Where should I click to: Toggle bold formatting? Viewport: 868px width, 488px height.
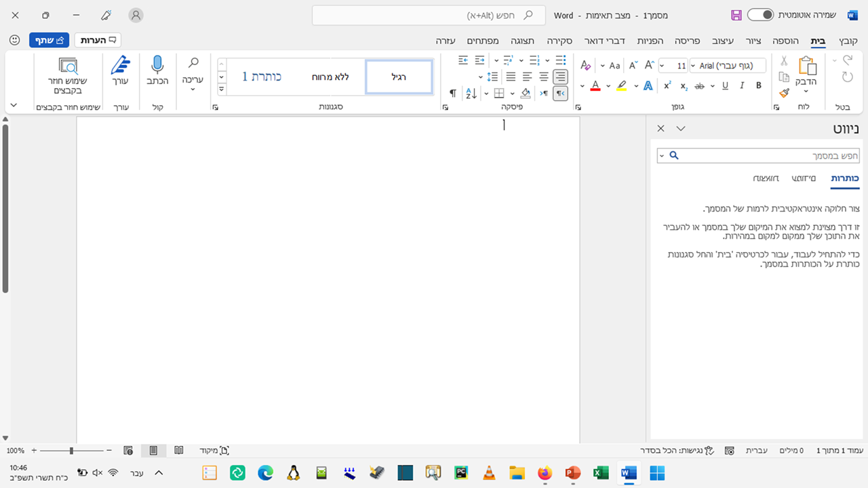point(759,85)
